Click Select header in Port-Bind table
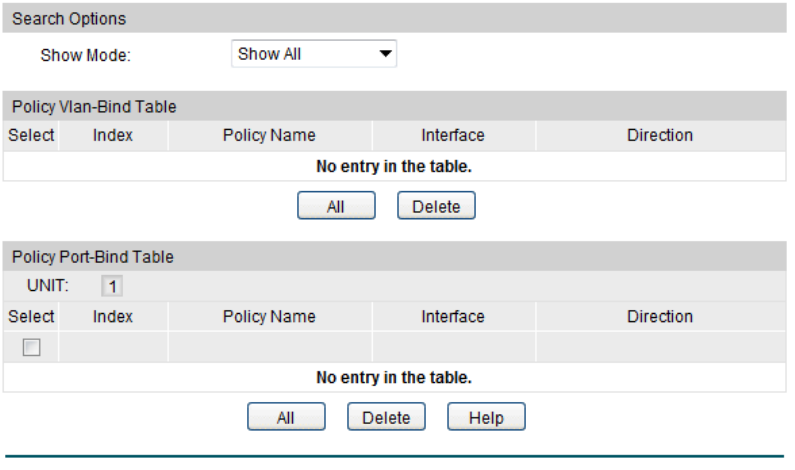Screen dimensions: 795x470 [31, 316]
